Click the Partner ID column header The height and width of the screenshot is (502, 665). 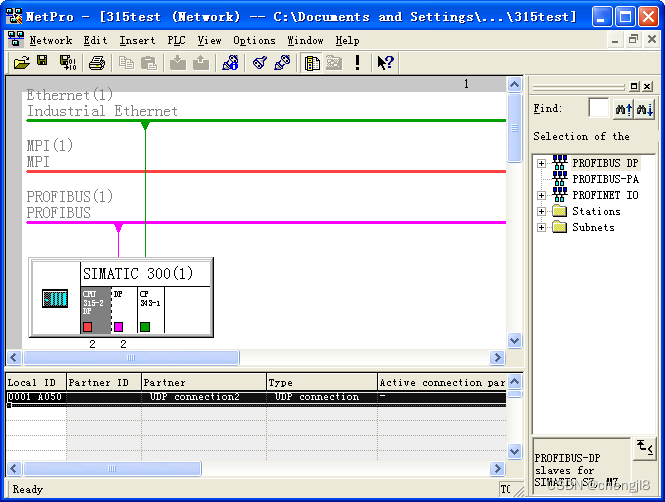pyautogui.click(x=103, y=382)
